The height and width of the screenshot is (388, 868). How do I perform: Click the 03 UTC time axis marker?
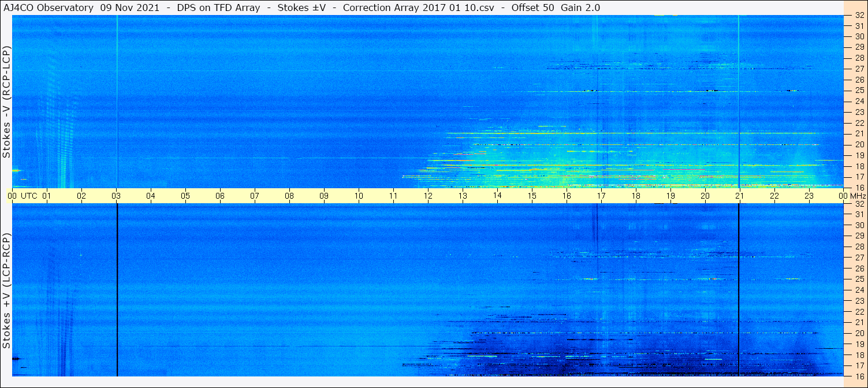[116, 196]
